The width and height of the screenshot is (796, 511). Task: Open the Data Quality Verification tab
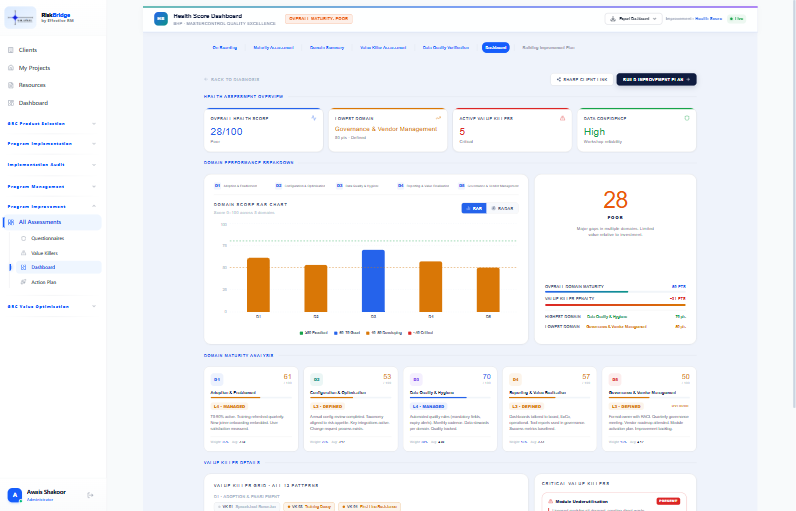[x=446, y=48]
